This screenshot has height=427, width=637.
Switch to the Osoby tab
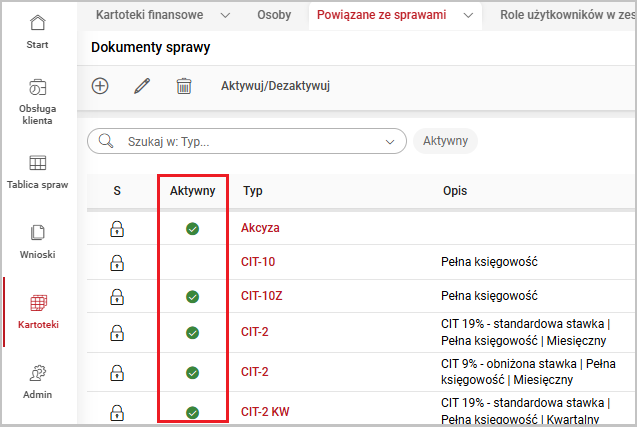click(x=274, y=15)
